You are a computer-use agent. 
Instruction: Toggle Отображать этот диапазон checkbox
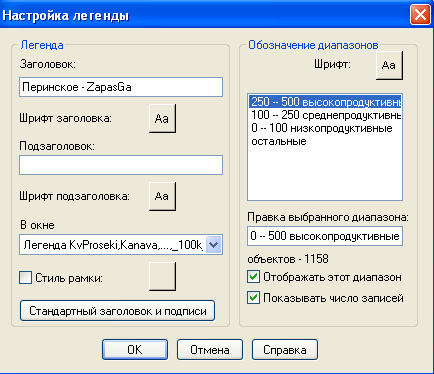tap(254, 277)
